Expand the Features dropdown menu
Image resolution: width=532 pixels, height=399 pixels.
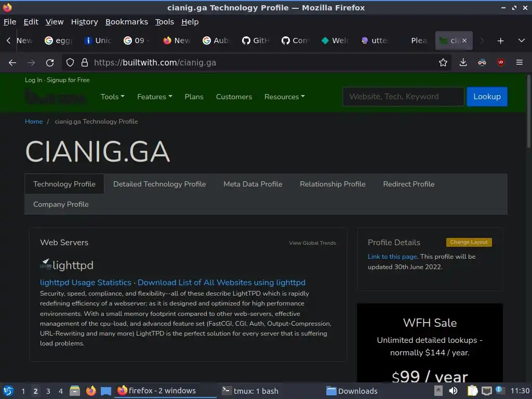tap(155, 97)
